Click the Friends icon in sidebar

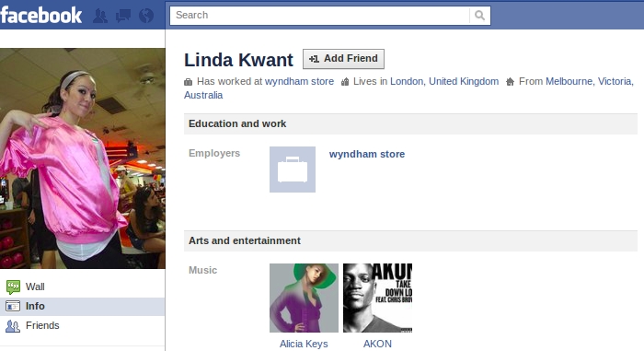click(x=13, y=326)
